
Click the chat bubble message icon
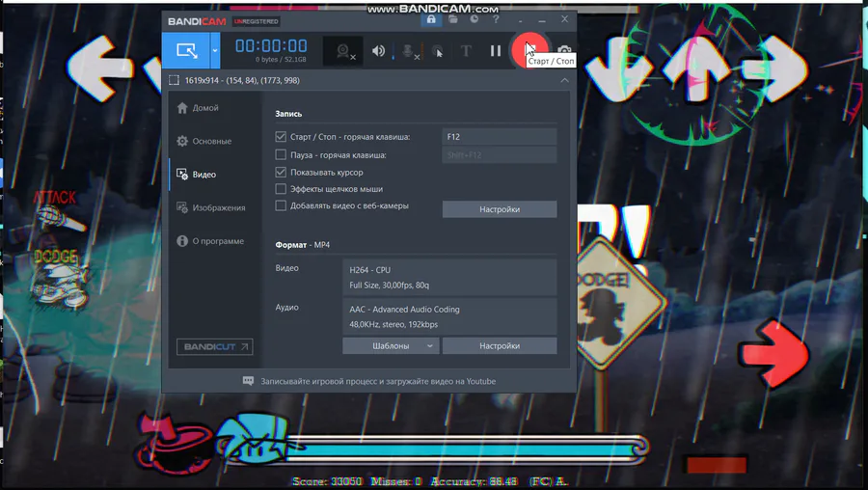pos(248,381)
